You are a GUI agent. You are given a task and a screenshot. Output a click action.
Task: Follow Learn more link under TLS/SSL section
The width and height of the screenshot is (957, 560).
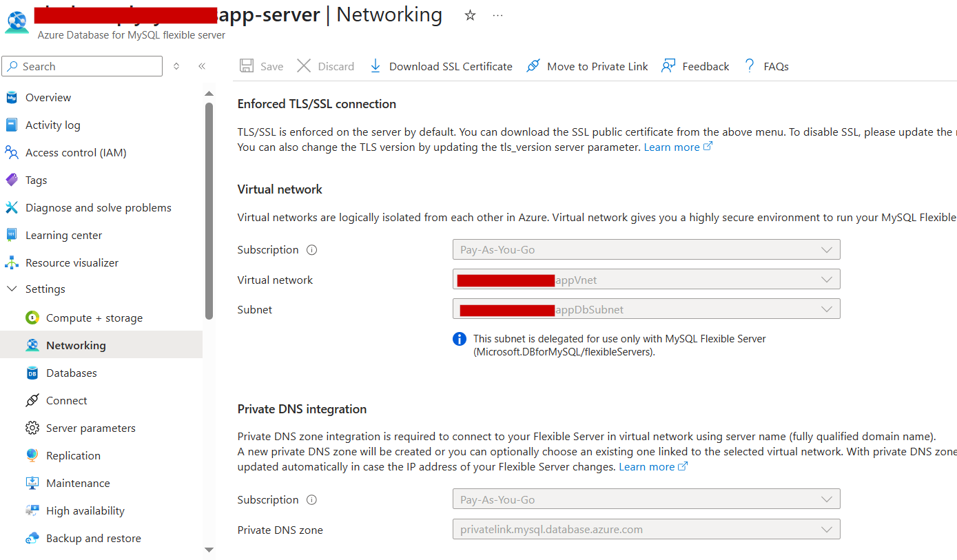pos(678,147)
